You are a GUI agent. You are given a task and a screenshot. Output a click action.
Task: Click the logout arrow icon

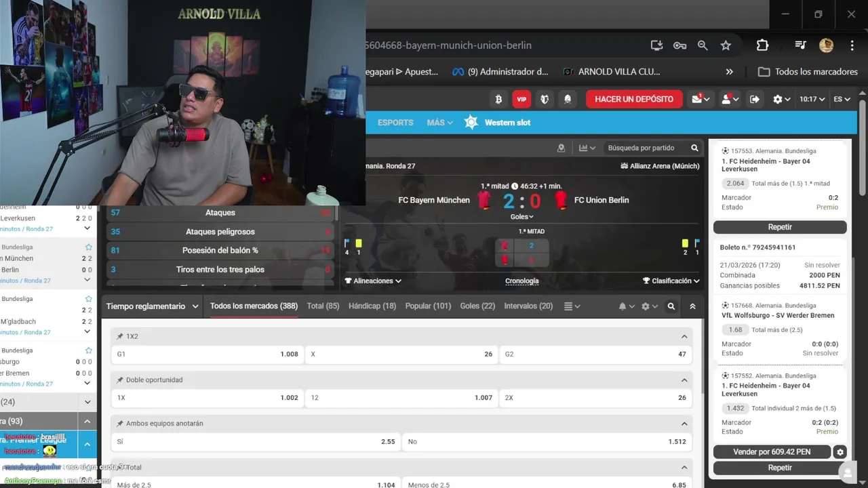pyautogui.click(x=755, y=99)
